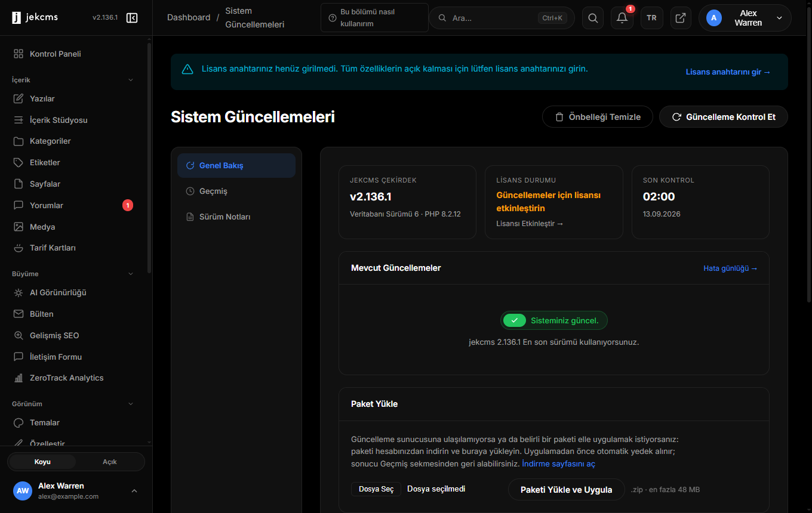Click the Bülten envelope icon
This screenshot has height=513, width=812.
[19, 314]
